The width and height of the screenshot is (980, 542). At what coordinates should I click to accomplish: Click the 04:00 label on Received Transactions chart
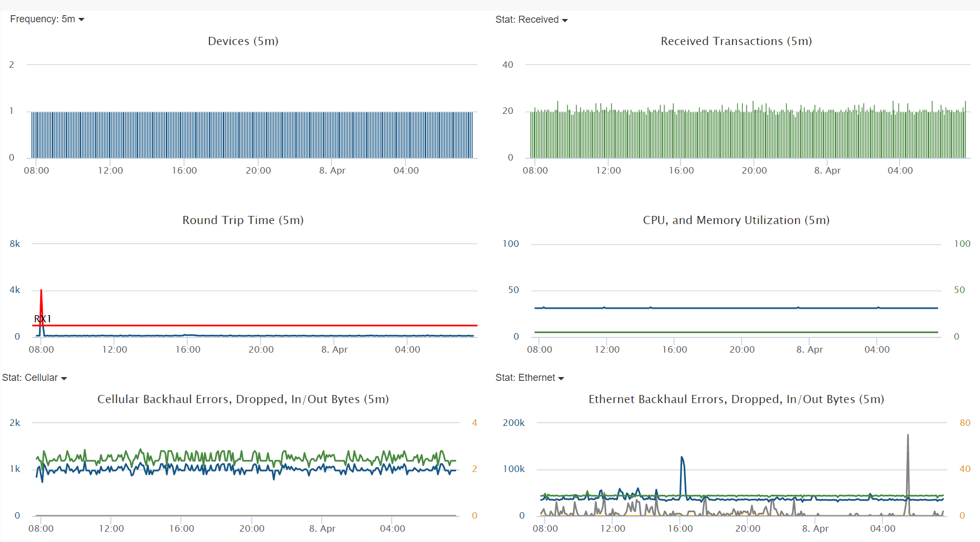point(900,170)
